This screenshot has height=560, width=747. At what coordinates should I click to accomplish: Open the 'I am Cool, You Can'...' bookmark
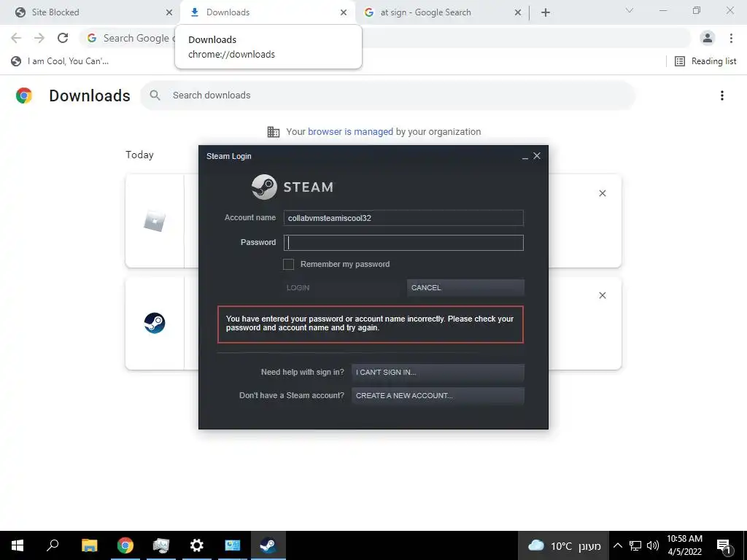point(60,61)
